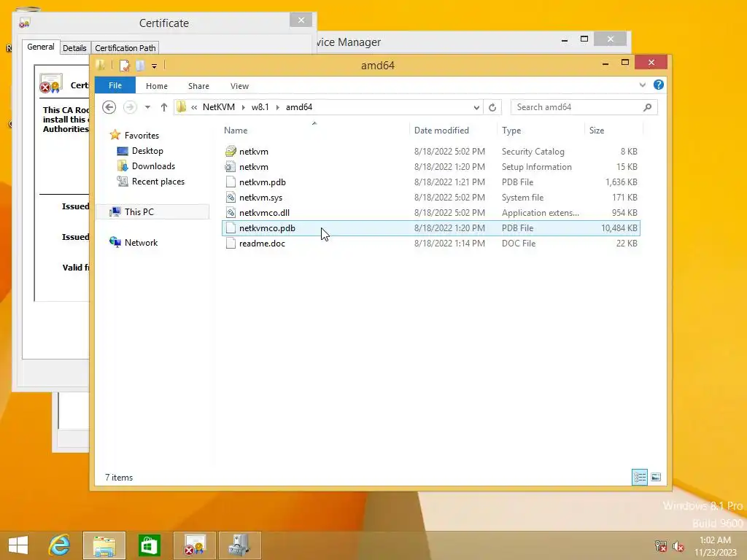The image size is (747, 560).
Task: Click muted volume tray icon
Action: 678,545
